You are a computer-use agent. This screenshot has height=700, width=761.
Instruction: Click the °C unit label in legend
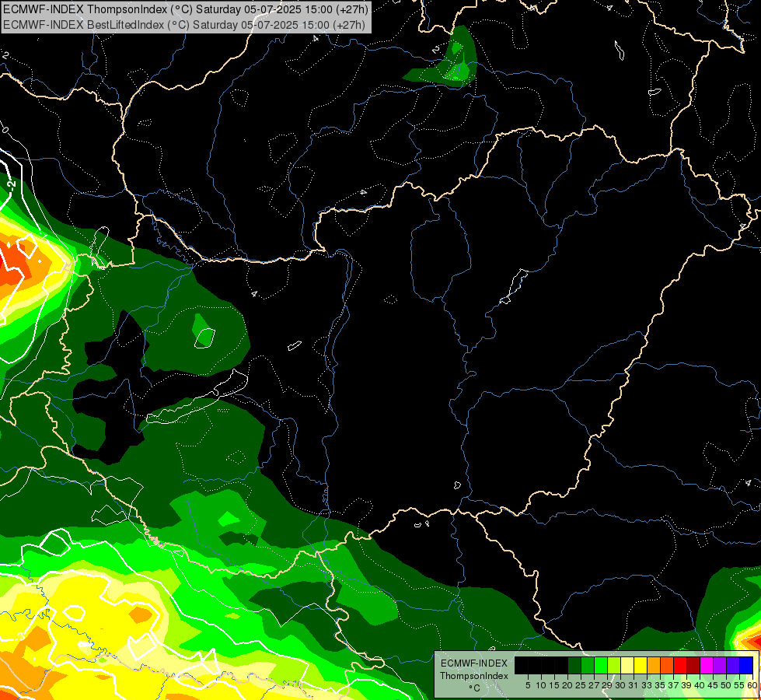475,688
